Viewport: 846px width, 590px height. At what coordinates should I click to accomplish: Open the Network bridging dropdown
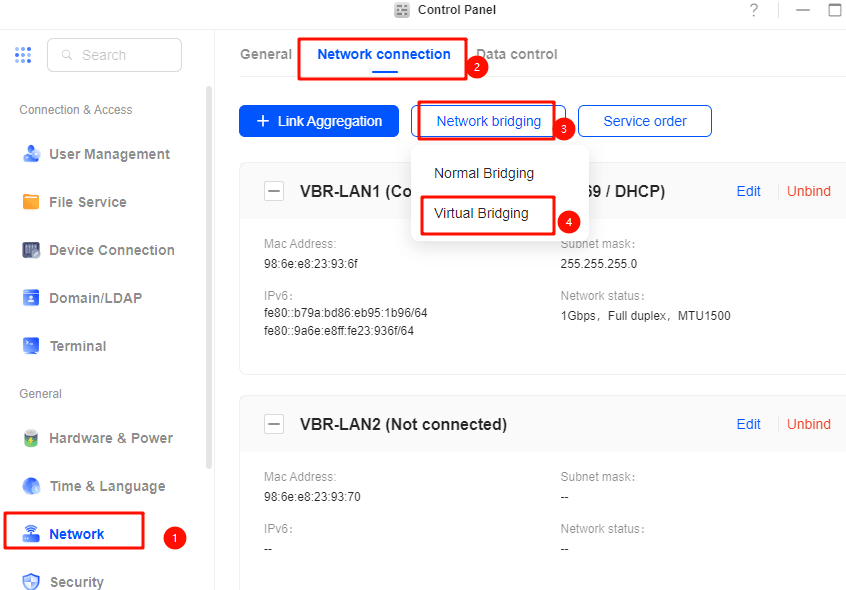click(x=488, y=121)
